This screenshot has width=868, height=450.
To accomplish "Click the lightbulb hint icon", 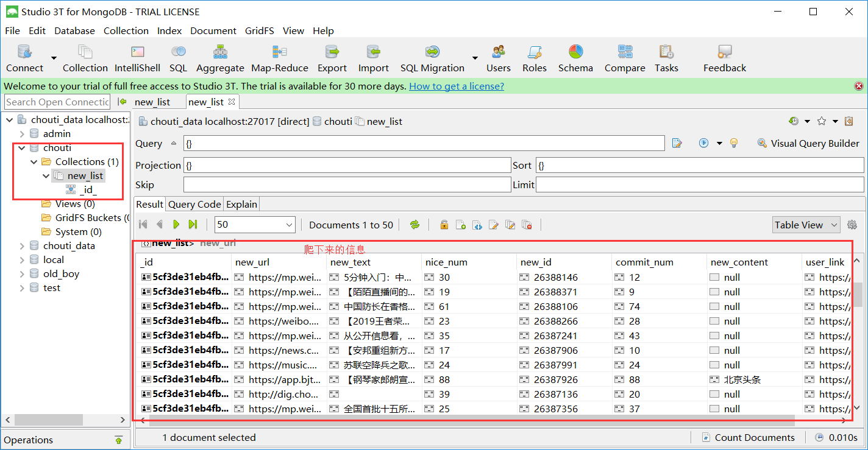I will [734, 143].
